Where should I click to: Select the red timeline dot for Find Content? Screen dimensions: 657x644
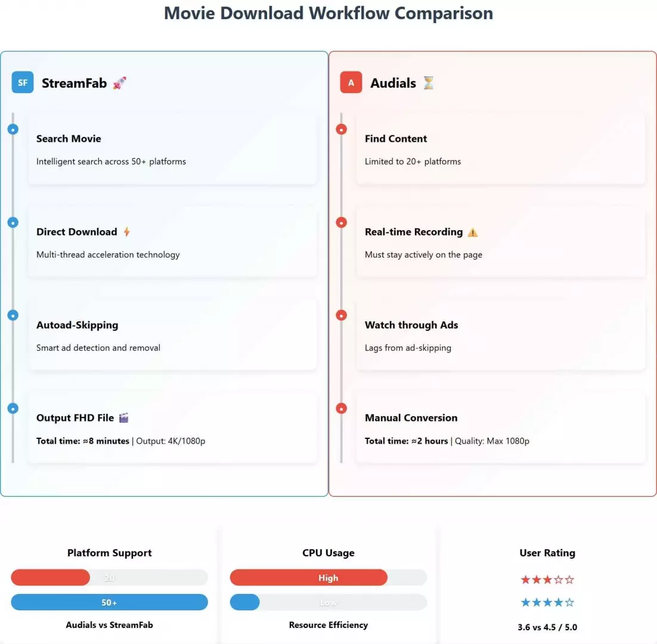pos(342,129)
